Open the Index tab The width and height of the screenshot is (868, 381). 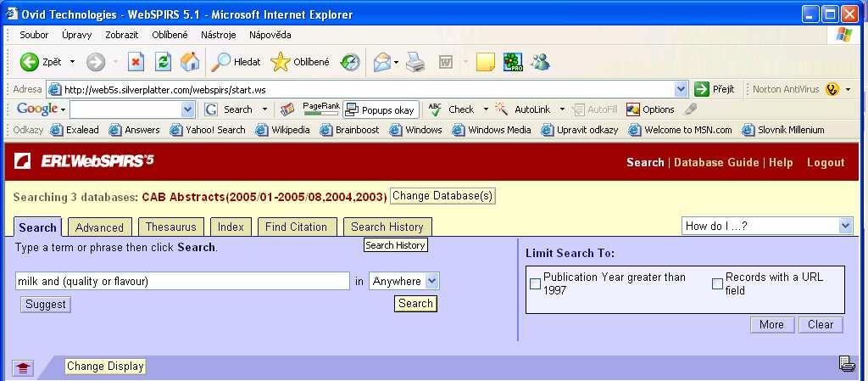click(231, 227)
